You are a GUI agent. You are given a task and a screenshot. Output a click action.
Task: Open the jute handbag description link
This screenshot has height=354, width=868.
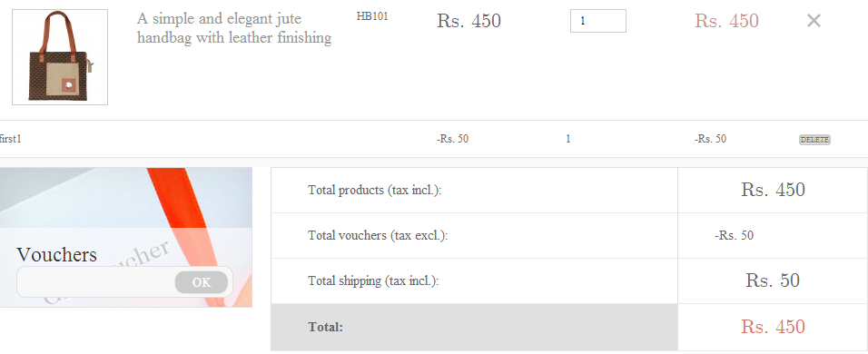tap(234, 28)
